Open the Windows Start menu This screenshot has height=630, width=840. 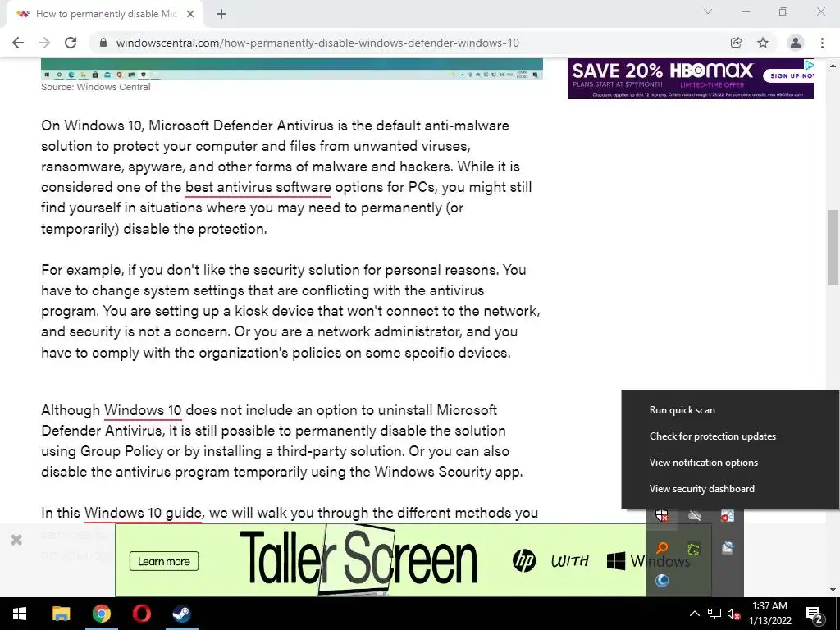pos(20,614)
